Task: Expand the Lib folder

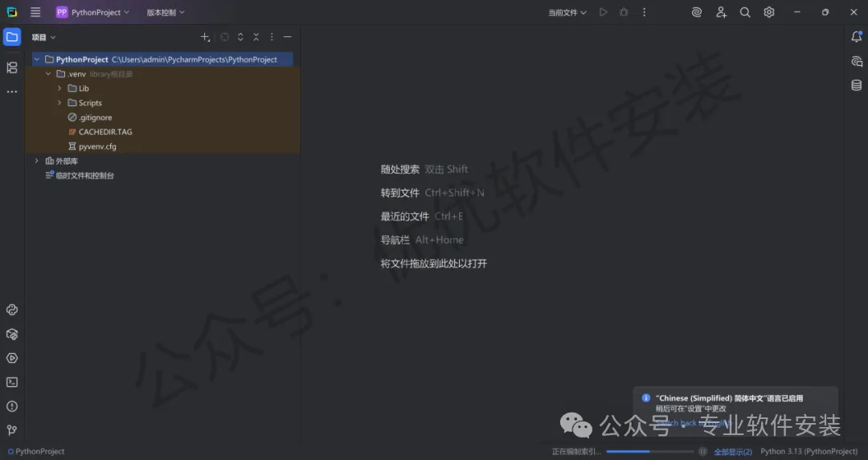Action: point(59,88)
